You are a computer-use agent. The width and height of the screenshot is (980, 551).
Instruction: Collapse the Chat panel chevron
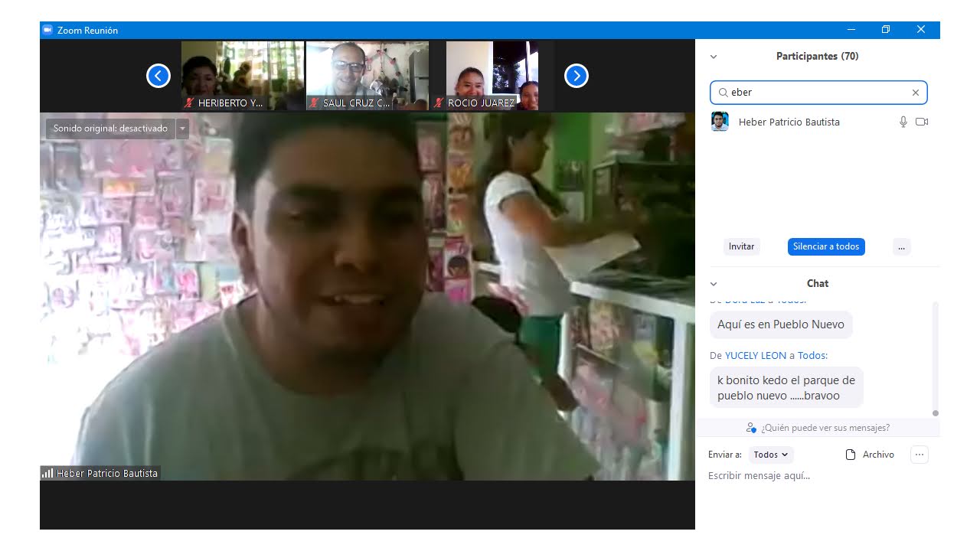tap(714, 284)
